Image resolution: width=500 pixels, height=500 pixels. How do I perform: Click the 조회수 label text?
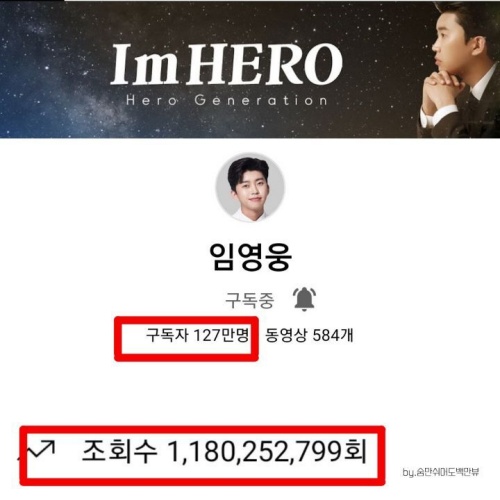pos(119,451)
